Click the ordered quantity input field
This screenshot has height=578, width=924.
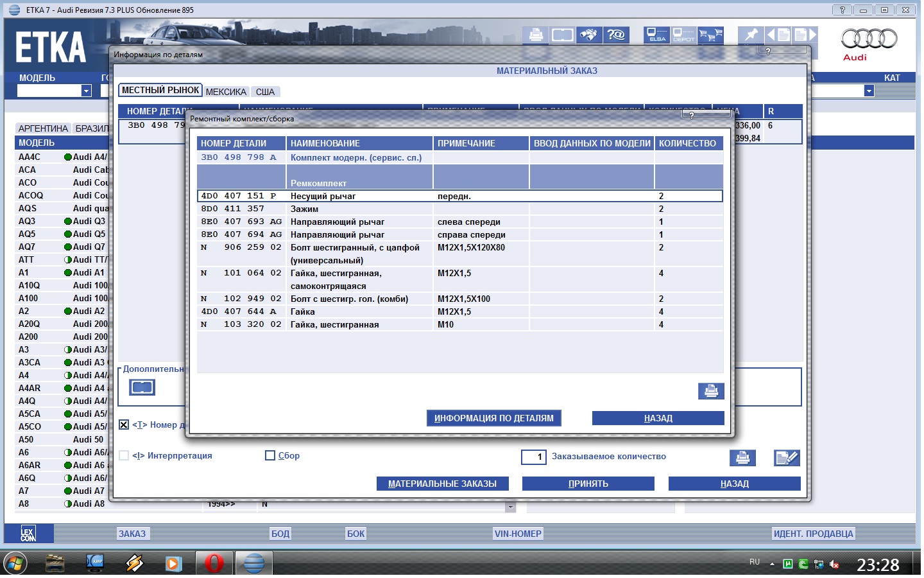pyautogui.click(x=533, y=457)
